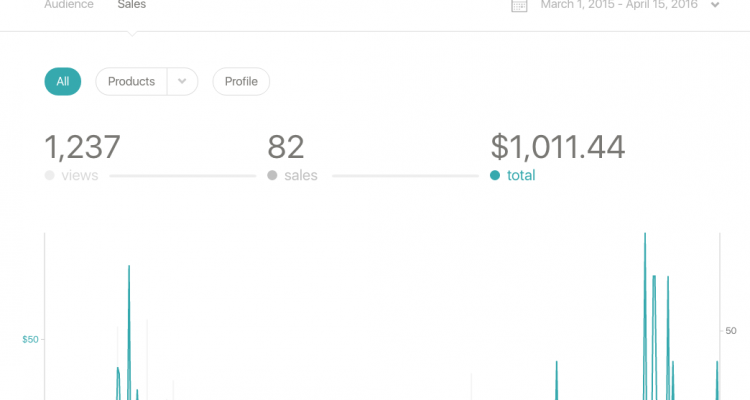Toggle the teal total legend dot
Viewport: 750px width, 400px height.
(495, 176)
